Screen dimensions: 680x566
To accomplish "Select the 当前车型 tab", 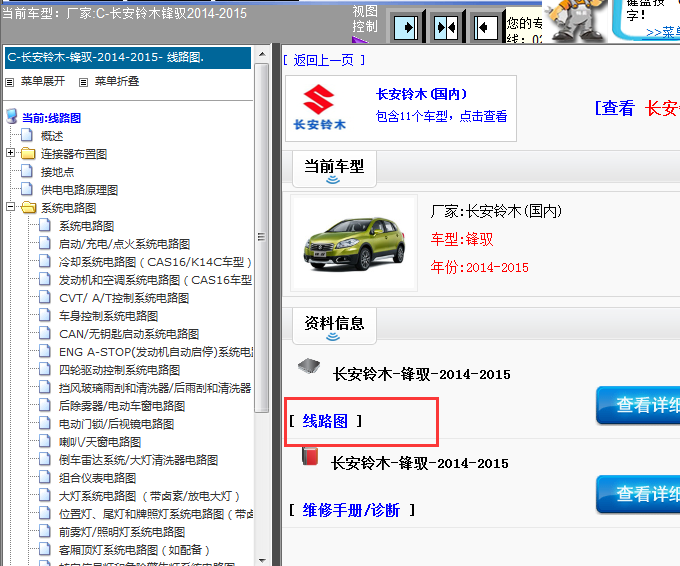I will (x=334, y=169).
